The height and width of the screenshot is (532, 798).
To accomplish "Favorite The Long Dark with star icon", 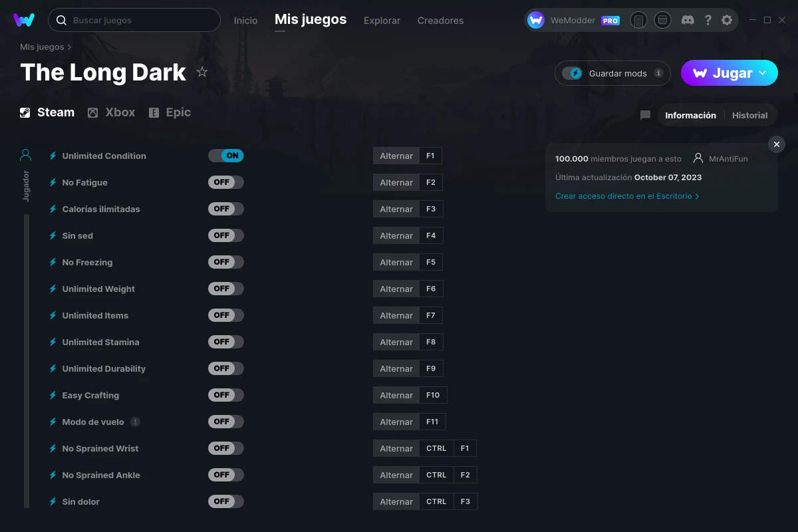I will click(x=202, y=72).
